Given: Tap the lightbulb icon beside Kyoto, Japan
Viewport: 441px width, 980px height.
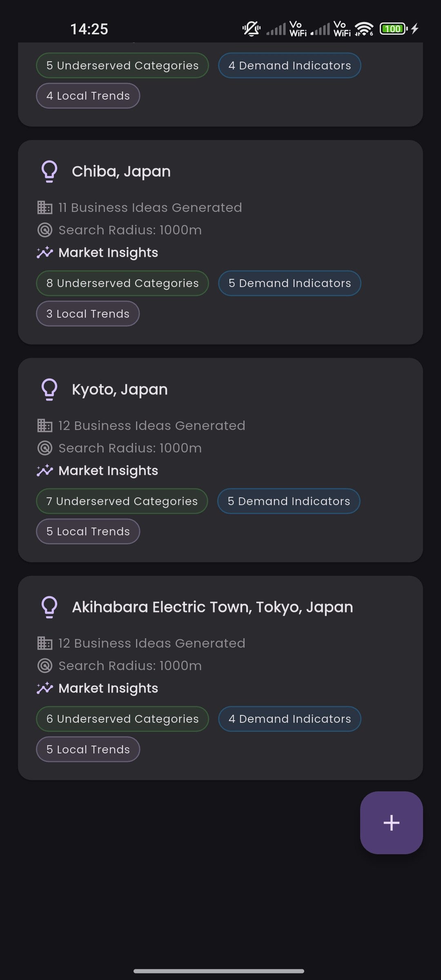Looking at the screenshot, I should [49, 390].
